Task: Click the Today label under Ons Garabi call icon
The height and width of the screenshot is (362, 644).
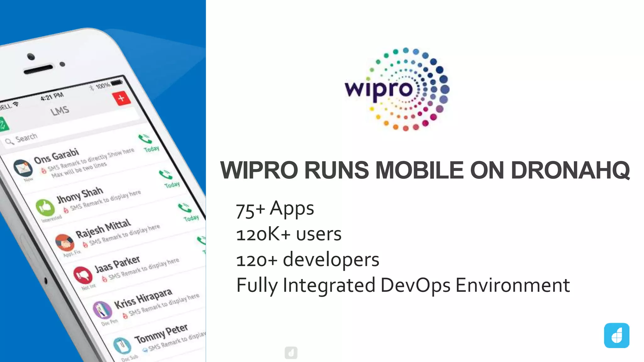Action: (x=152, y=149)
